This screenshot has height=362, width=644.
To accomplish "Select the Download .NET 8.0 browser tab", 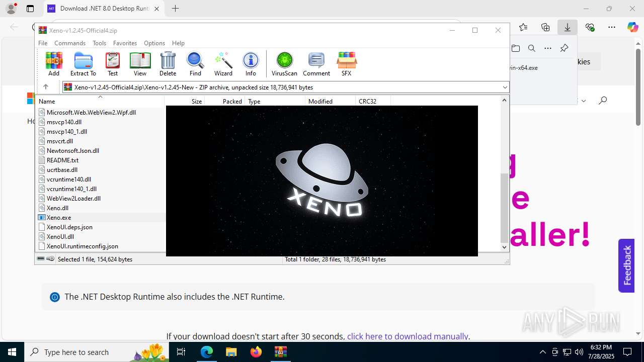I will [x=104, y=9].
